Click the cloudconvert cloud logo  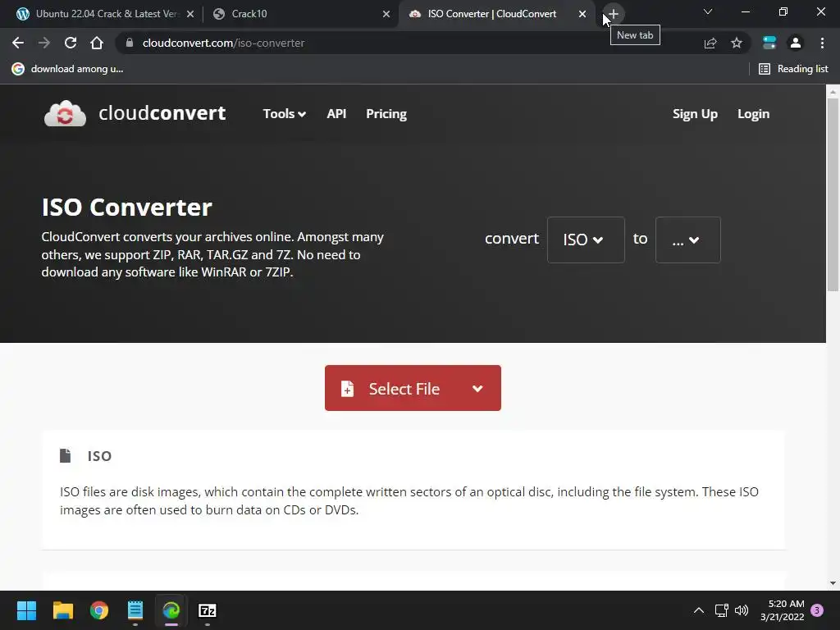point(65,113)
